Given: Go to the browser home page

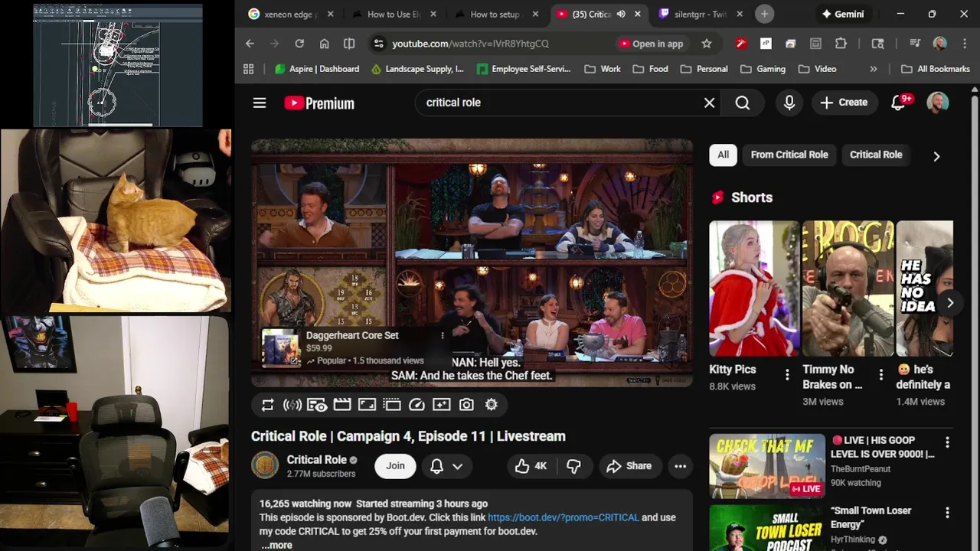Looking at the screenshot, I should [325, 44].
